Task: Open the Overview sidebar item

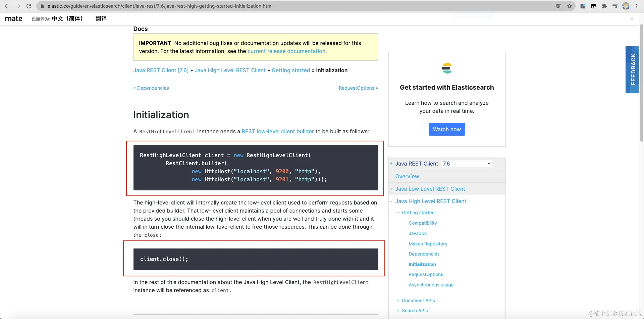Action: pyautogui.click(x=407, y=176)
